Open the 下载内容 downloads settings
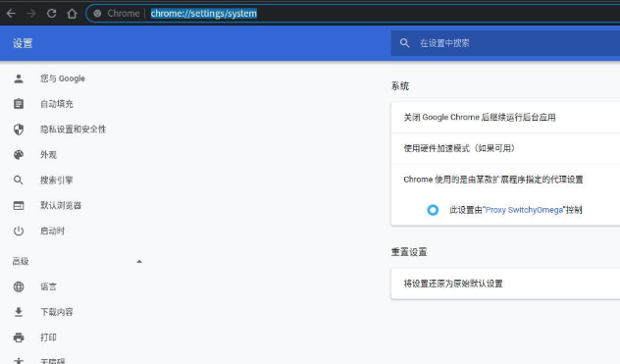The width and height of the screenshot is (620, 364). tap(57, 312)
